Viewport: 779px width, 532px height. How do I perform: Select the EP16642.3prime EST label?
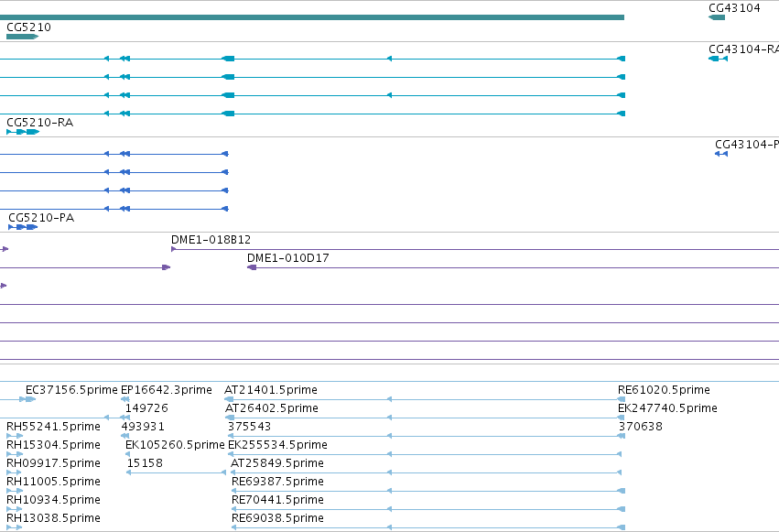tap(167, 390)
